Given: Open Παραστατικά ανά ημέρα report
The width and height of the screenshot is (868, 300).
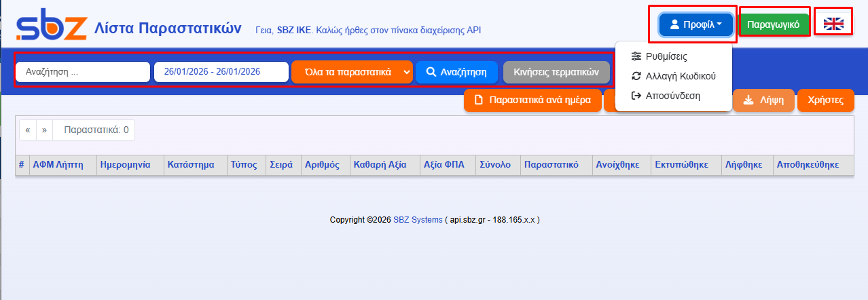Looking at the screenshot, I should click(x=532, y=100).
